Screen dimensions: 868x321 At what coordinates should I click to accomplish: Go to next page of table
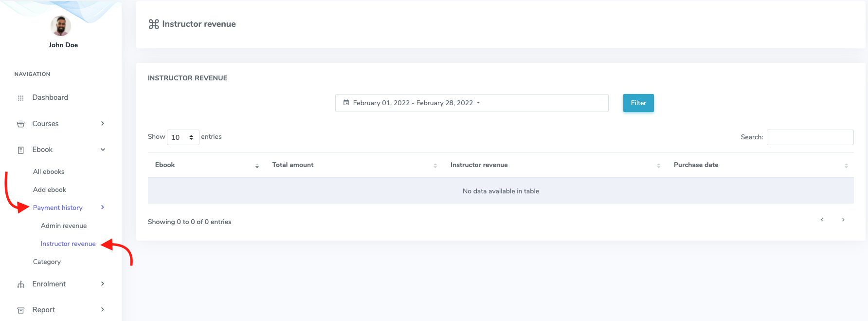[843, 220]
